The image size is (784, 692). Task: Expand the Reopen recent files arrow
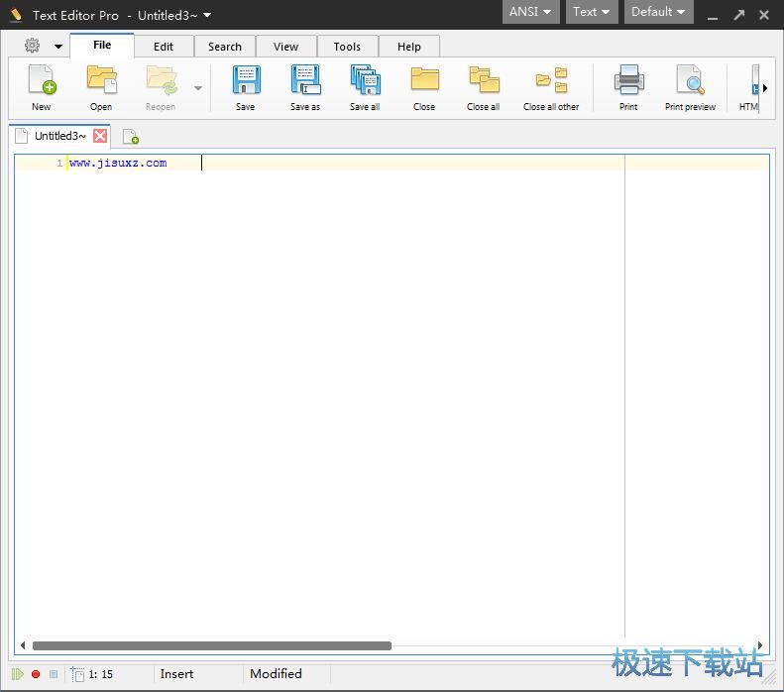coord(198,88)
